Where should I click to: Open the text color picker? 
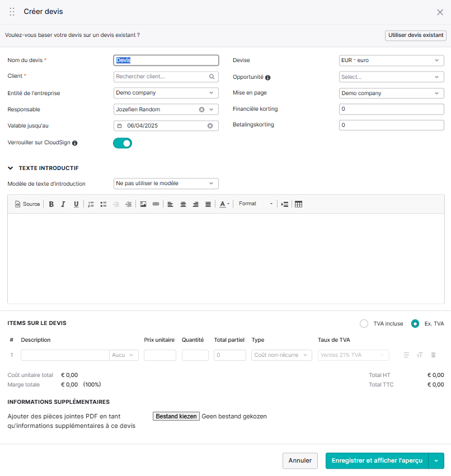pos(224,204)
